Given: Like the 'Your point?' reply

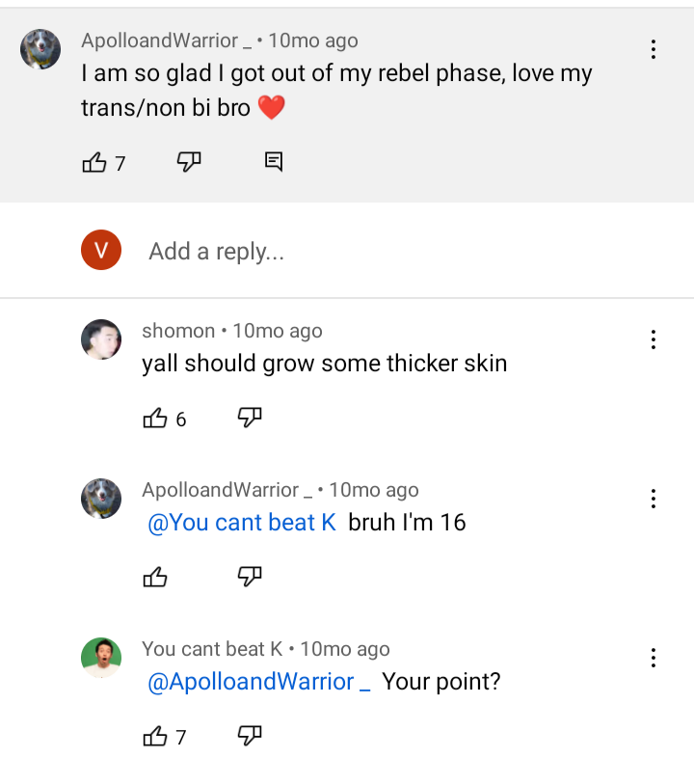Looking at the screenshot, I should point(155,737).
